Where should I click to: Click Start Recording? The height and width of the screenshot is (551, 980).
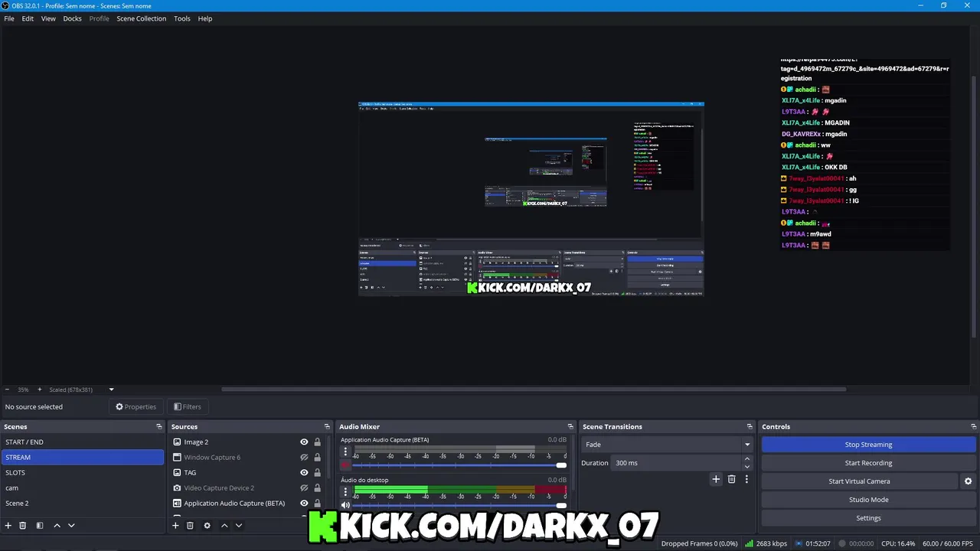point(868,463)
